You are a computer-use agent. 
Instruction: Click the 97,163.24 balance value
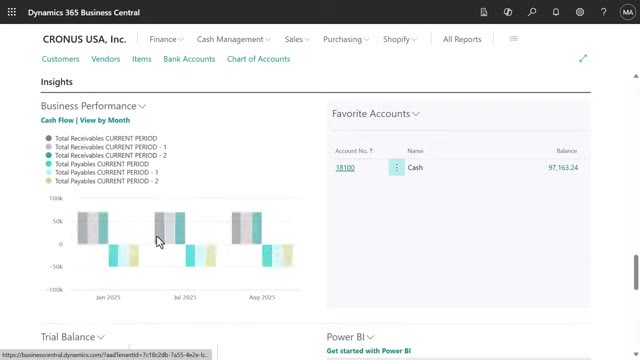click(x=563, y=168)
